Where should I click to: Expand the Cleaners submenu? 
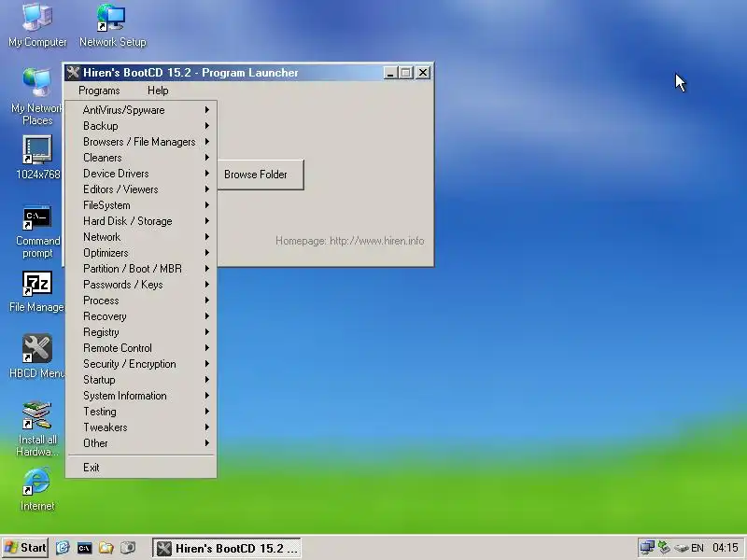[x=141, y=158]
